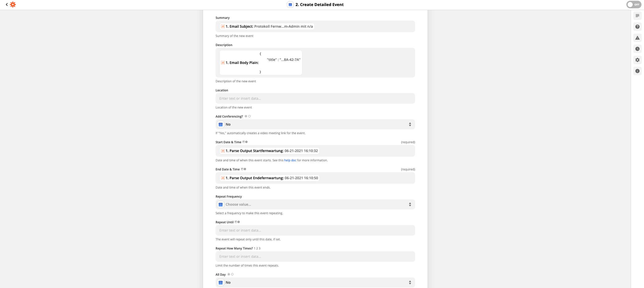Image resolution: width=644 pixels, height=288 pixels.
Task: Expand the Add Conferencing dropdown
Action: pos(315,124)
